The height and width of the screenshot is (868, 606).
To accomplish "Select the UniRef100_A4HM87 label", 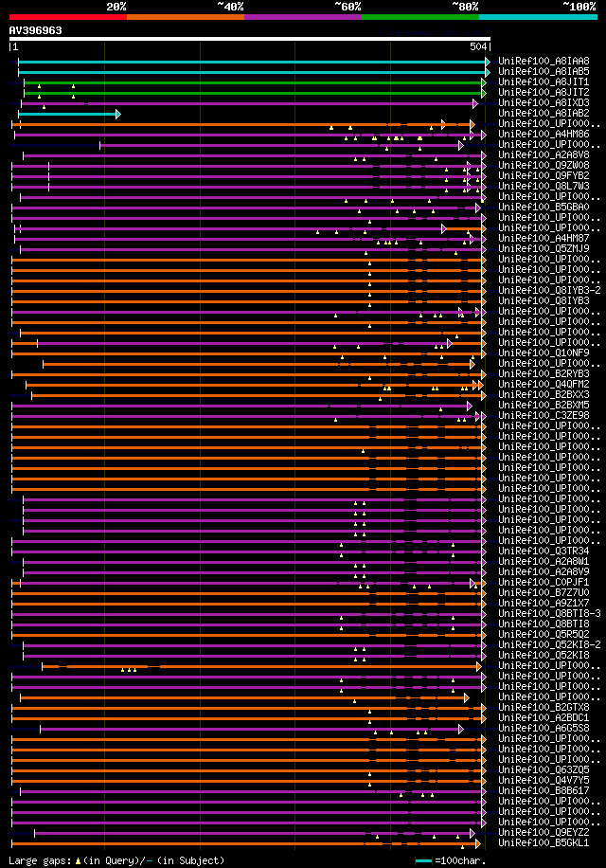I will [x=544, y=239].
